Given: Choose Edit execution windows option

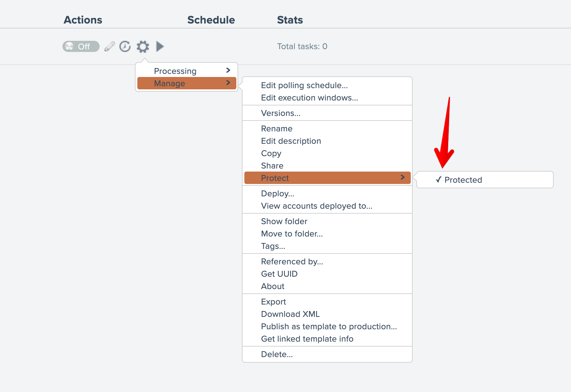Looking at the screenshot, I should coord(309,98).
